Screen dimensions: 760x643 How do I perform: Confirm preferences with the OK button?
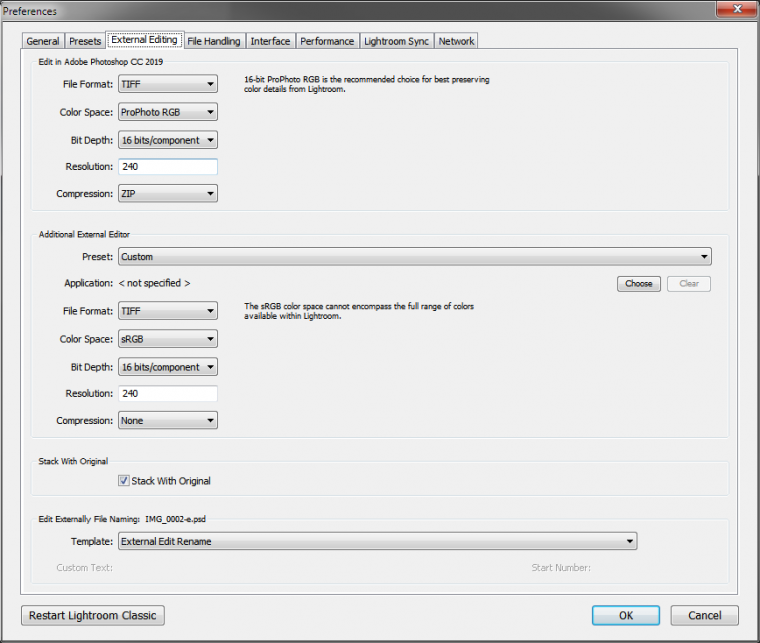click(625, 615)
